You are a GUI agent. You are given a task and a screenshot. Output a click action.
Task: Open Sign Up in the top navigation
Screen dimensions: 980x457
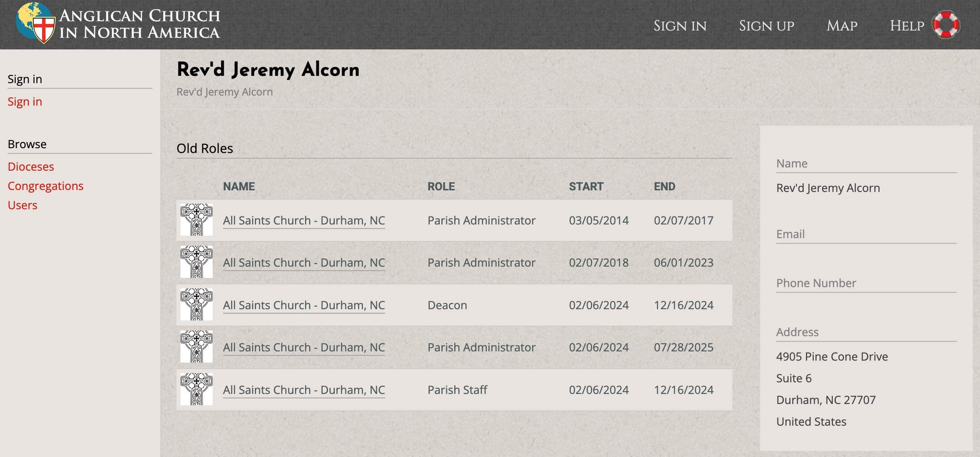coord(766,26)
